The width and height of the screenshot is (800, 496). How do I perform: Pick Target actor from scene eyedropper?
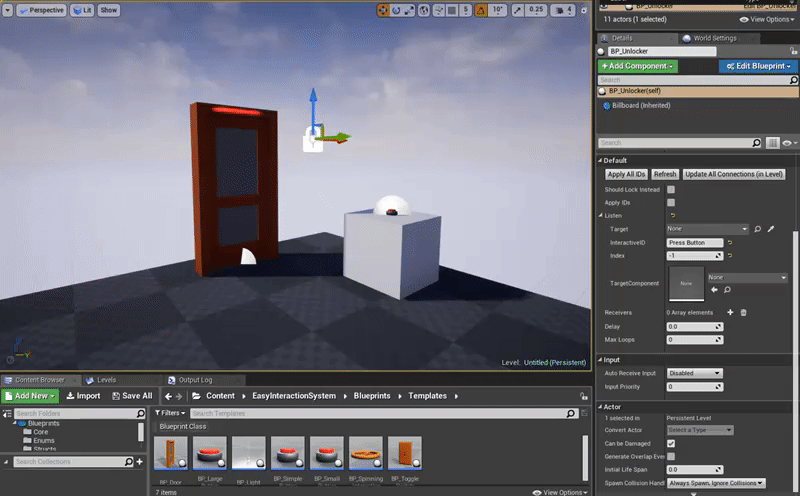[771, 229]
